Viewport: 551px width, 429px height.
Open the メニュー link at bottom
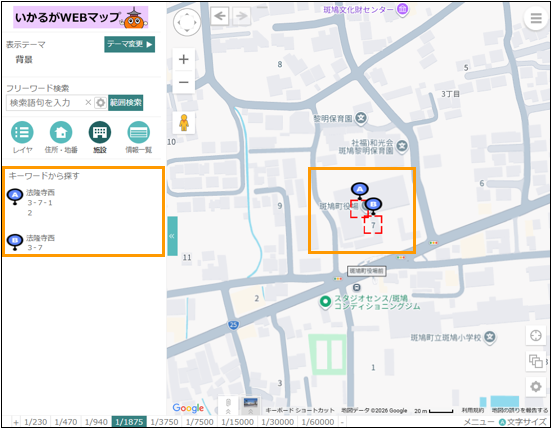point(479,422)
